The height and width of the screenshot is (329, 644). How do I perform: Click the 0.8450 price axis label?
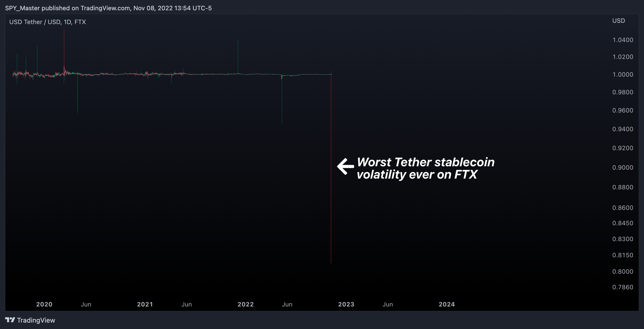(623, 223)
